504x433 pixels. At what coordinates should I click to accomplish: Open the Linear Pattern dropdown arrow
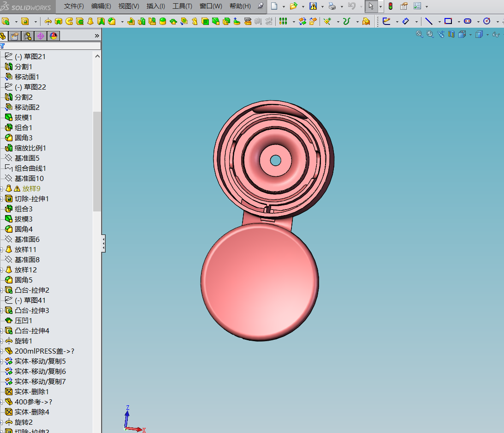(294, 22)
